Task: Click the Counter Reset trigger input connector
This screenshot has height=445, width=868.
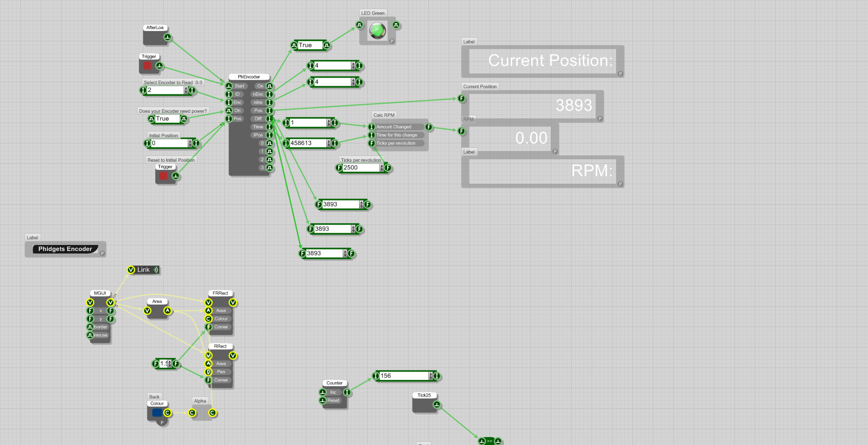Action: point(323,401)
